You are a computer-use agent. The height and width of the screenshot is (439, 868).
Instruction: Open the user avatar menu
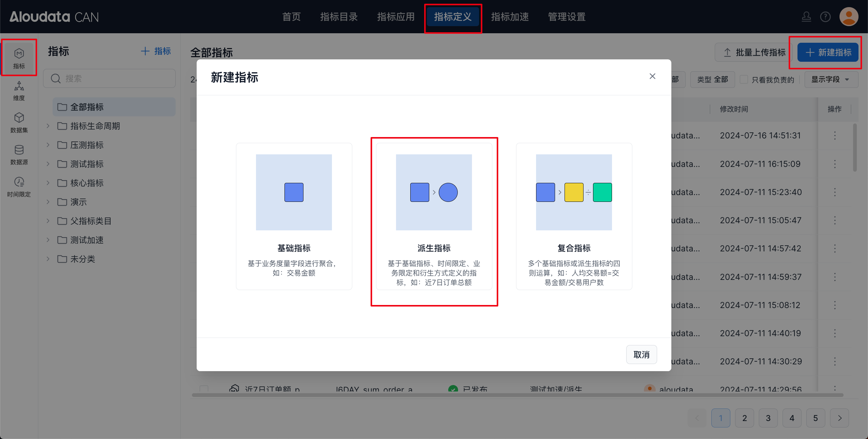tap(849, 17)
